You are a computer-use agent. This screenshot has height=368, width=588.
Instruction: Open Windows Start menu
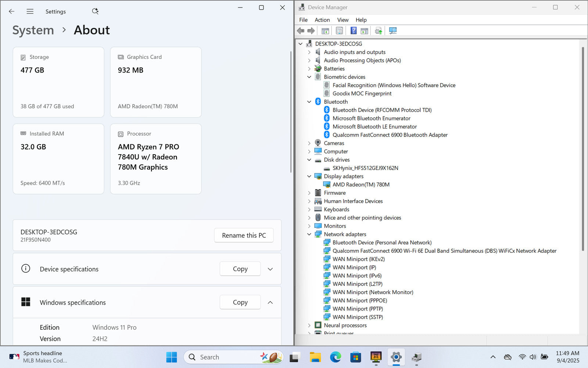pyautogui.click(x=172, y=357)
